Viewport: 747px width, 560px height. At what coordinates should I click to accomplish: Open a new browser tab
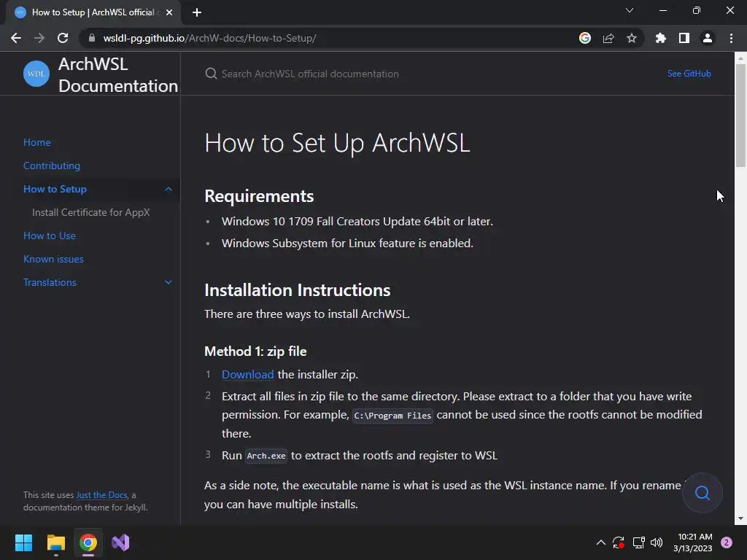[197, 12]
